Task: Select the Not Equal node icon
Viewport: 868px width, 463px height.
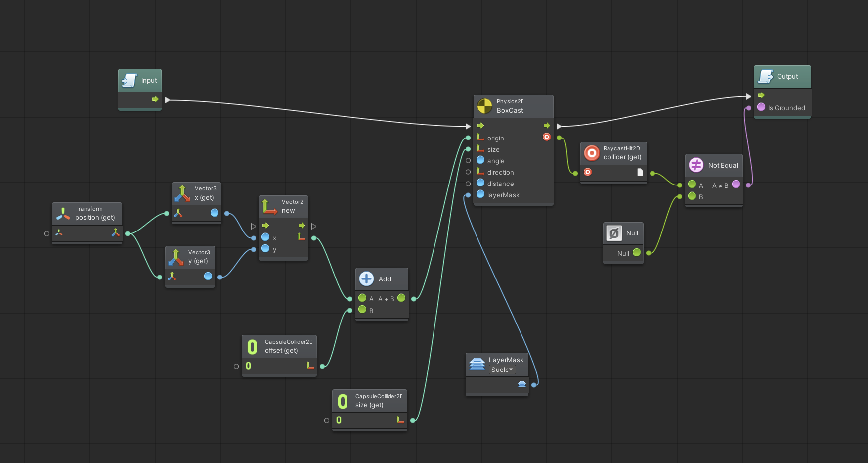Action: [x=696, y=165]
